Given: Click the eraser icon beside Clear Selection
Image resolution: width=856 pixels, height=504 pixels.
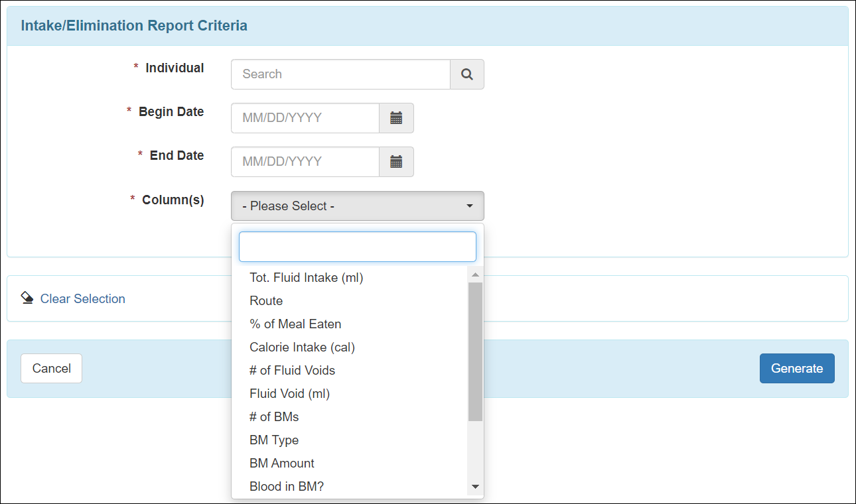Looking at the screenshot, I should 27,298.
